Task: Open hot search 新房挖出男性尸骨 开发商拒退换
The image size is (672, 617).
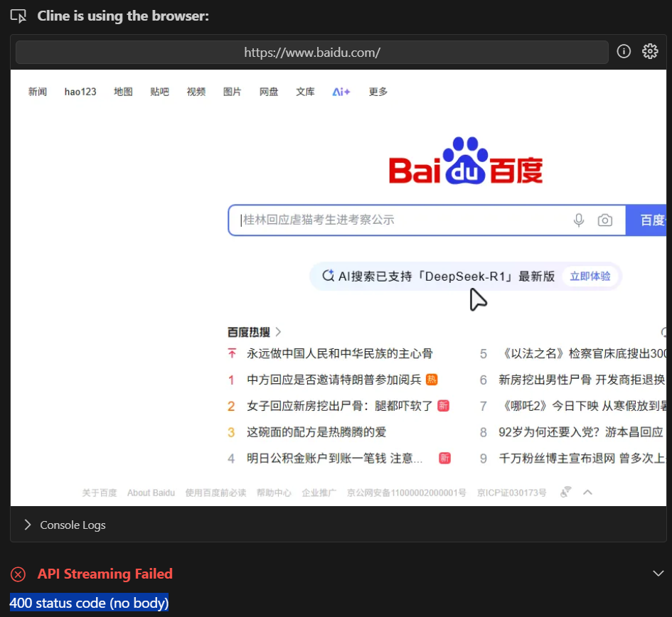Action: [x=582, y=380]
